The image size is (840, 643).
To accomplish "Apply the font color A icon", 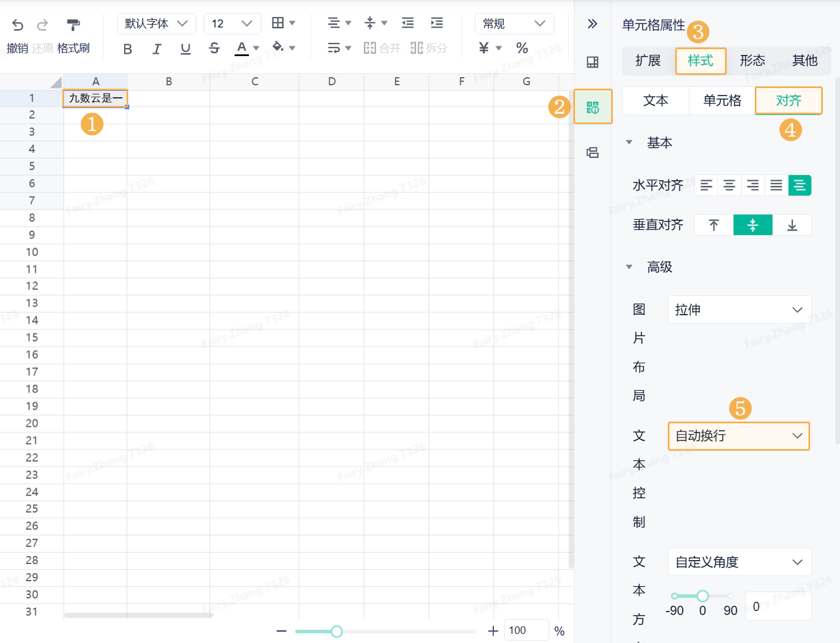I will click(x=242, y=47).
